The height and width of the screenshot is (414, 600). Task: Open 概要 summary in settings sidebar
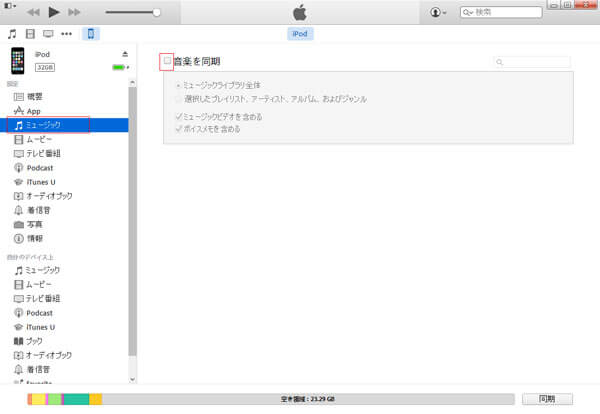(28, 97)
